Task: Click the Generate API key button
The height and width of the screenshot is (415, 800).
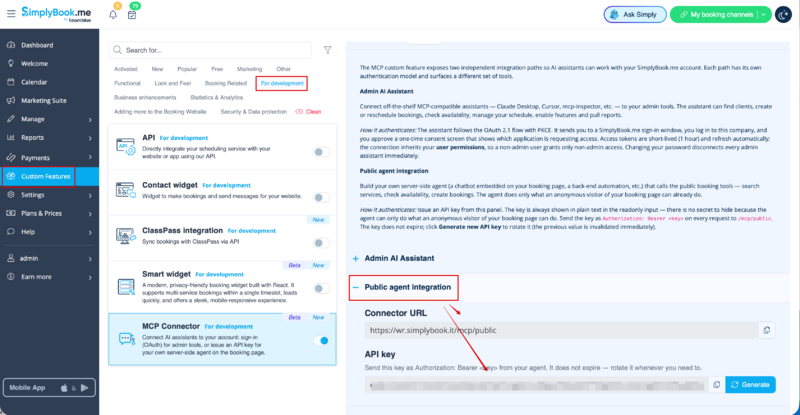Action: [750, 385]
